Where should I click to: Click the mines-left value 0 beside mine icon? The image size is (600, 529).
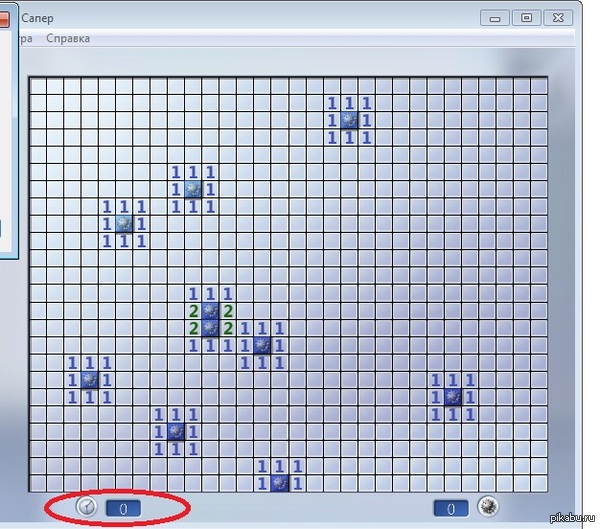(x=451, y=508)
